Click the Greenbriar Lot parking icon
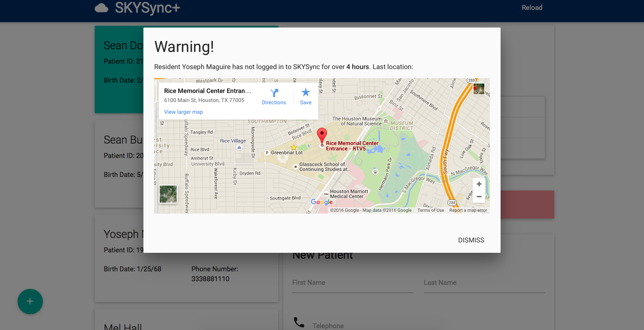This screenshot has width=644, height=330. click(x=267, y=153)
